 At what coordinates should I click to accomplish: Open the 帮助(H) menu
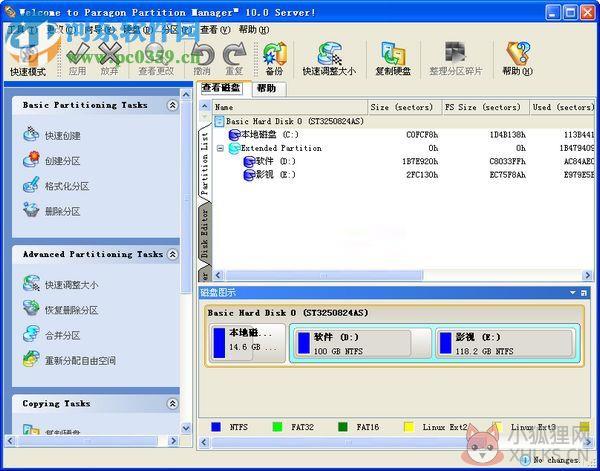point(253,30)
